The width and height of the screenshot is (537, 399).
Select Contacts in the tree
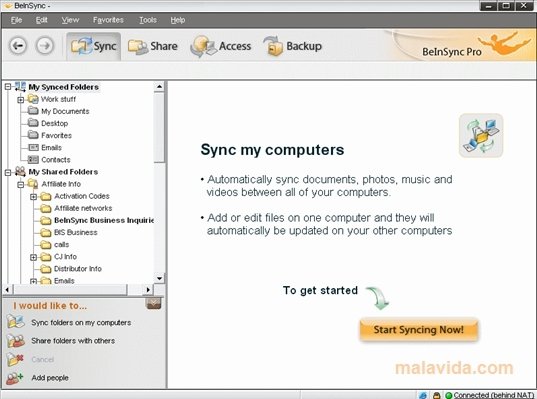[x=55, y=160]
